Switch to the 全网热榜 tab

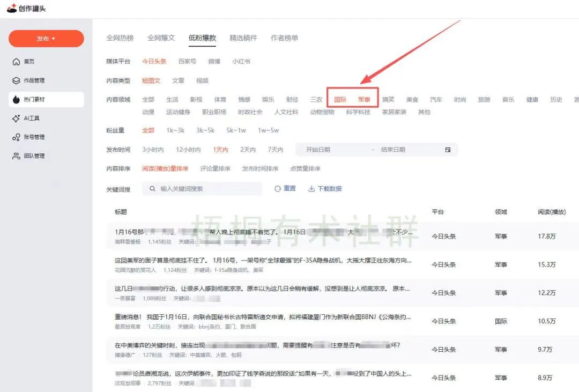coord(120,38)
